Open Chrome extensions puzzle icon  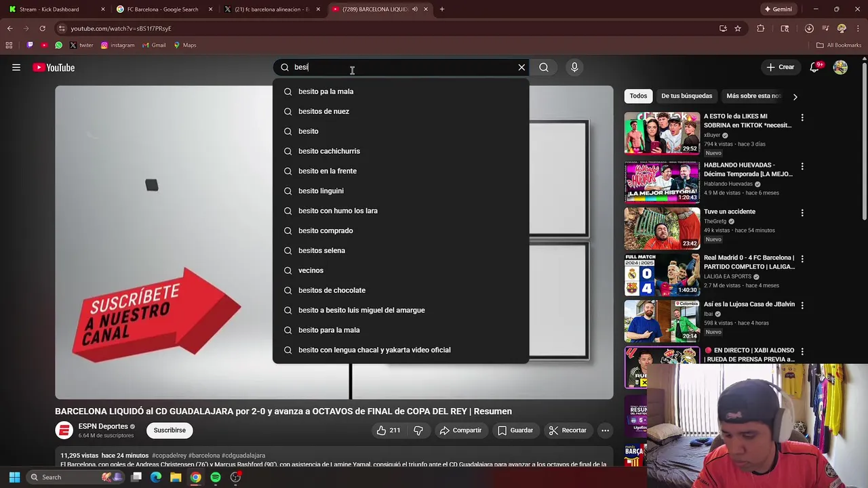tap(760, 28)
